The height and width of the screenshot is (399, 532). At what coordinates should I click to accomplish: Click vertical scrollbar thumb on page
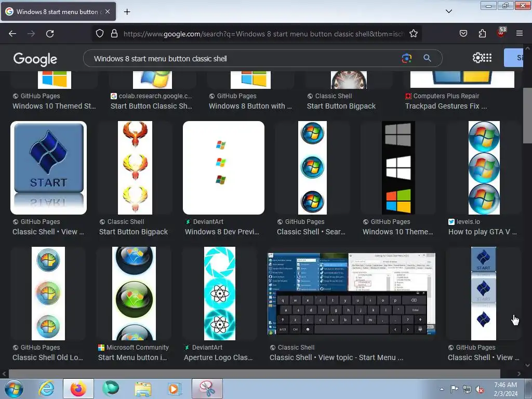click(x=527, y=115)
